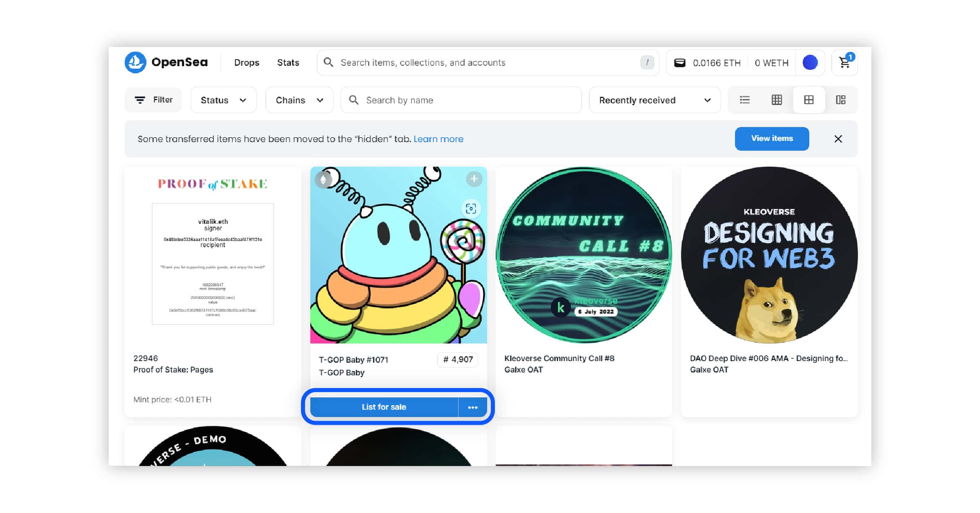Click Mint price: <0.01 ETH text
Image resolution: width=980 pixels, height=513 pixels.
pos(172,399)
